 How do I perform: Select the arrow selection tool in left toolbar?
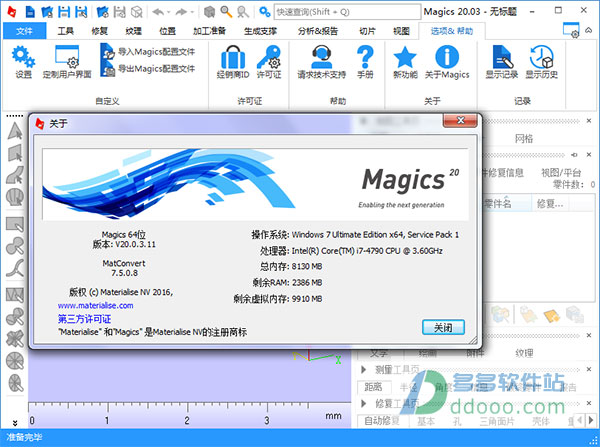(15, 131)
